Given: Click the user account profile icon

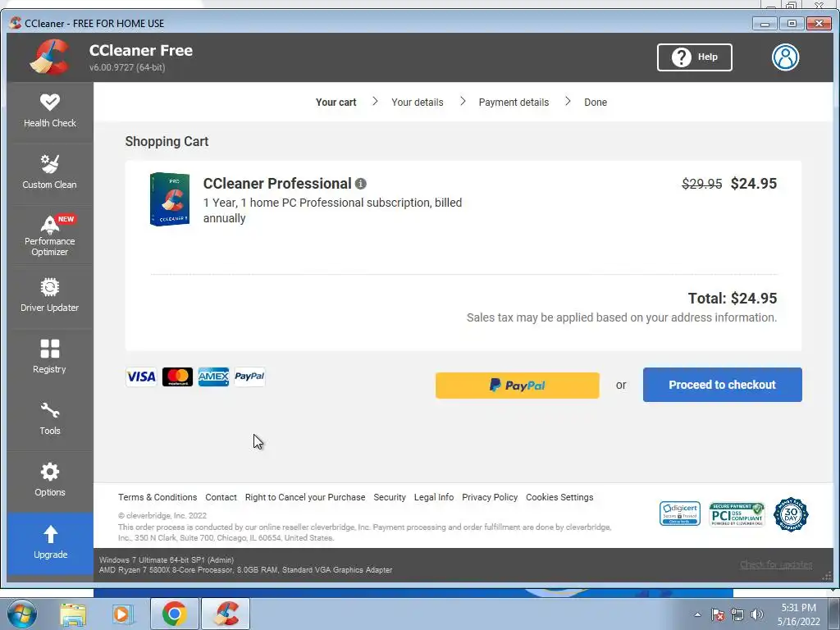Looking at the screenshot, I should 785,57.
